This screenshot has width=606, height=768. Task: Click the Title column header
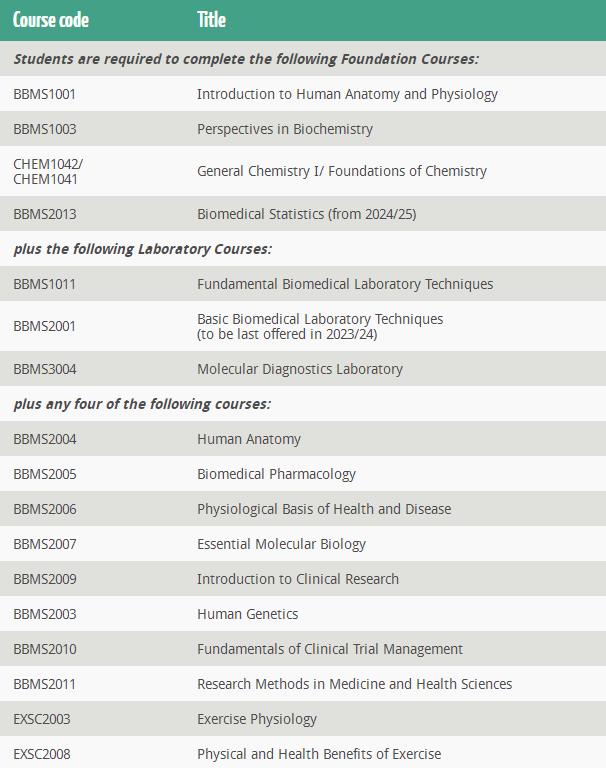pyautogui.click(x=212, y=20)
